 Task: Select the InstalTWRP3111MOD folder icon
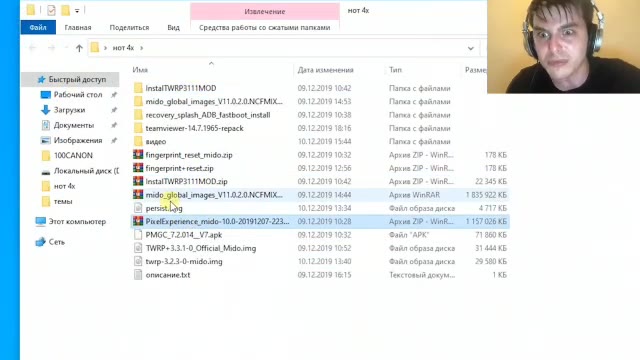point(138,88)
